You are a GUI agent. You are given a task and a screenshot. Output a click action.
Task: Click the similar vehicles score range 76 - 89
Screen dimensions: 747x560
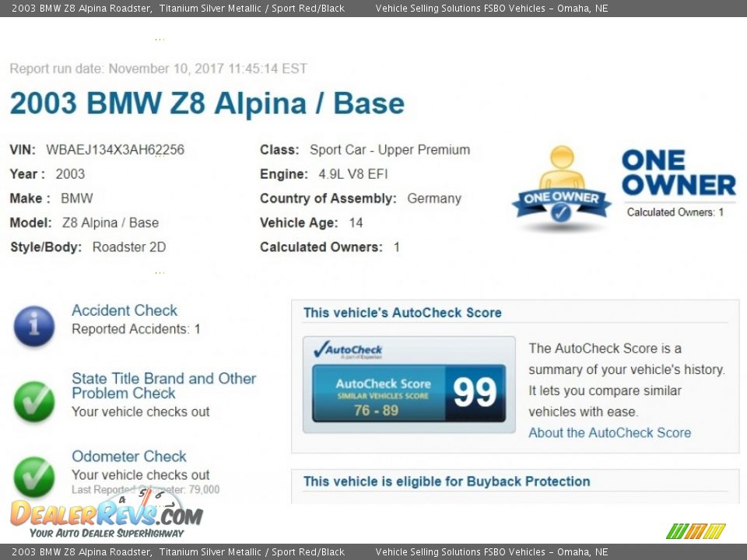click(376, 410)
